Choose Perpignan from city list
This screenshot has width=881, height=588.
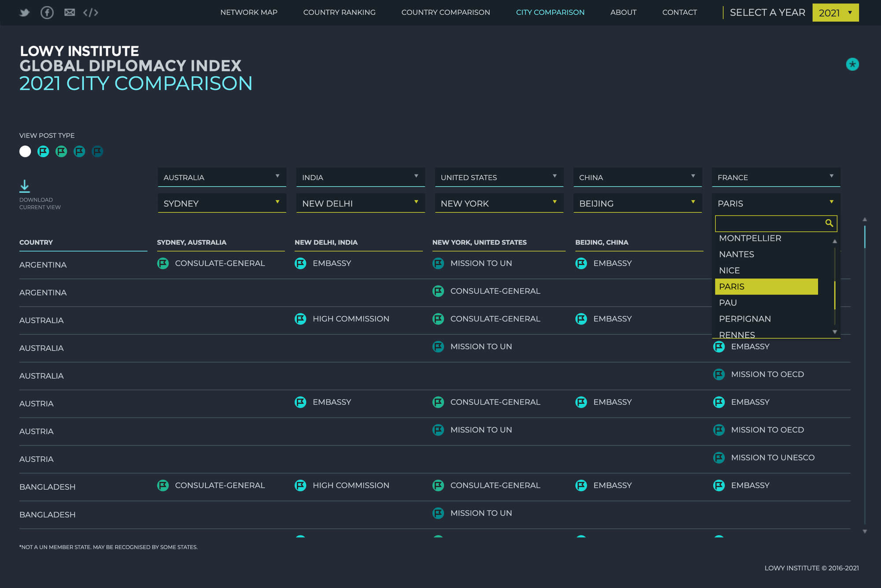[x=766, y=319]
